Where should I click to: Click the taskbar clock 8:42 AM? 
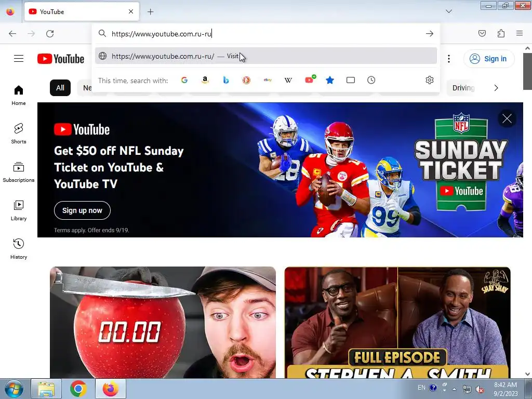[x=506, y=389]
